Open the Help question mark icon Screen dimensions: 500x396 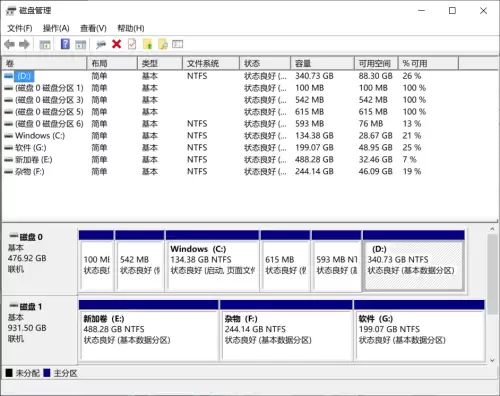click(65, 44)
